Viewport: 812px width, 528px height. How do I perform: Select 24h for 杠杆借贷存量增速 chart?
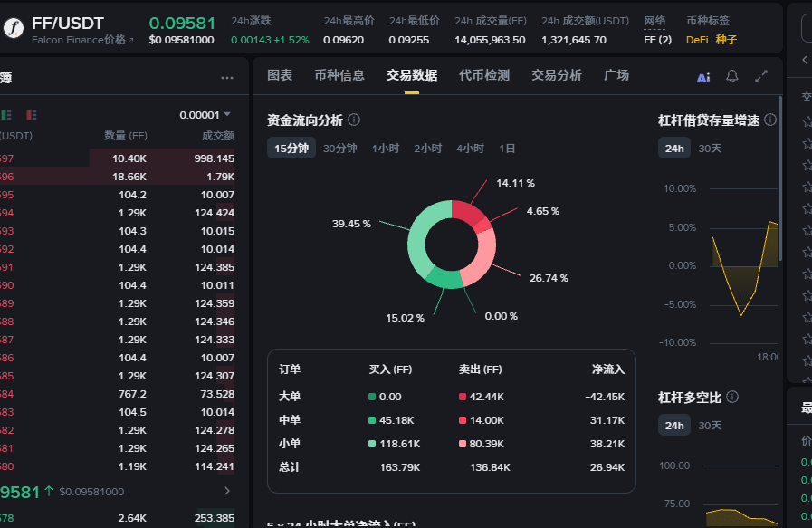click(674, 149)
